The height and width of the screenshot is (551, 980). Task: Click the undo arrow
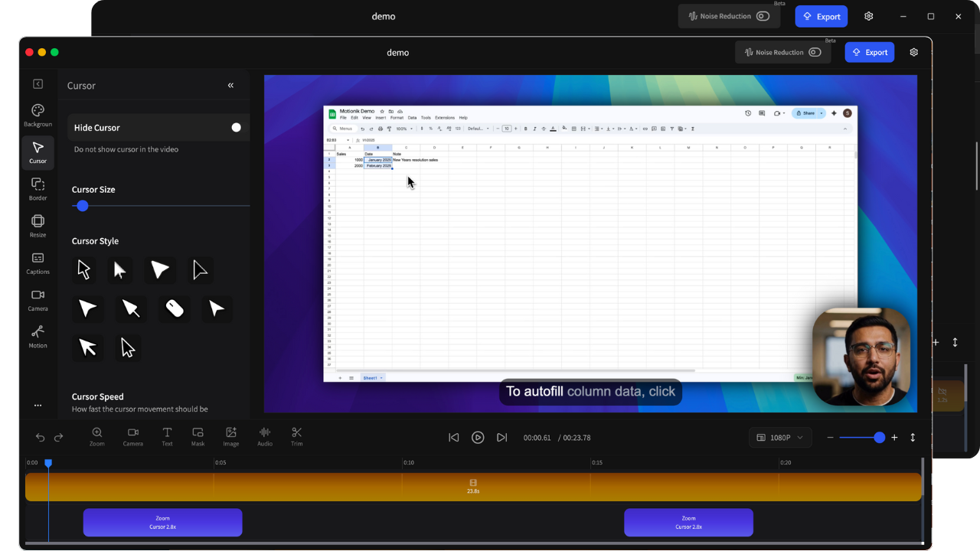[x=40, y=437]
